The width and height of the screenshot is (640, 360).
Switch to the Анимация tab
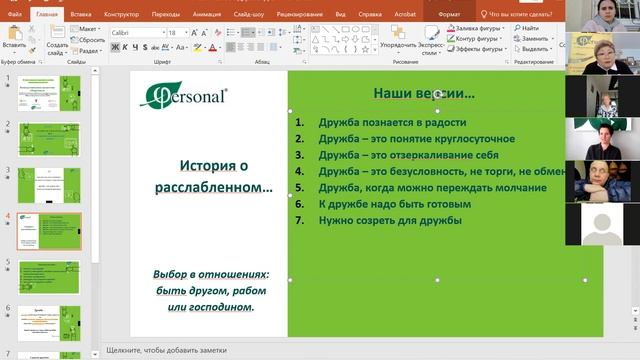pos(207,14)
